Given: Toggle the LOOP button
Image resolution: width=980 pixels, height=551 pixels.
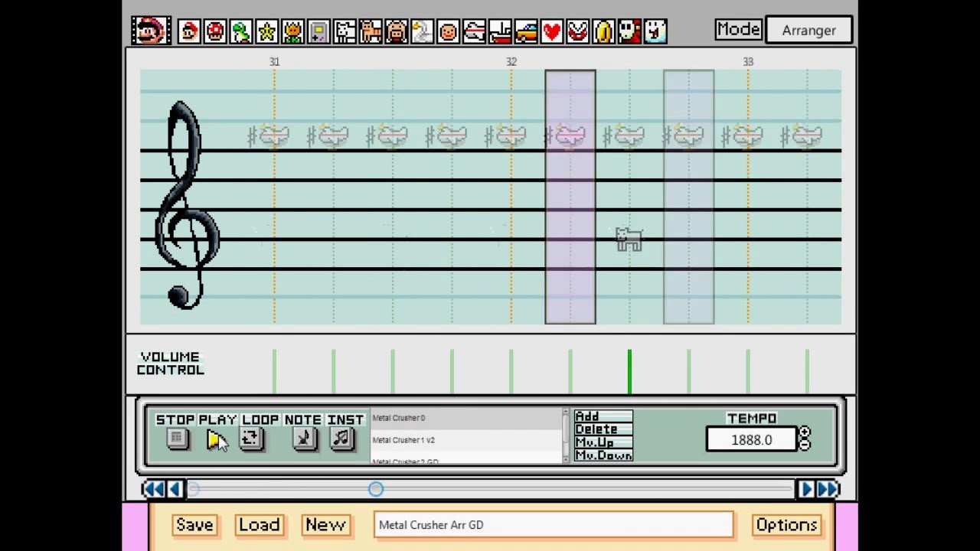Looking at the screenshot, I should [251, 439].
